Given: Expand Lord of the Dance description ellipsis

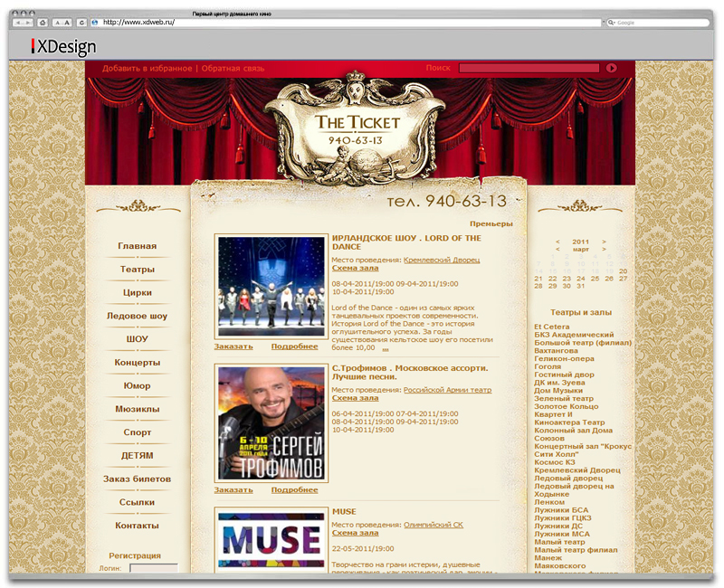Looking at the screenshot, I should 386,349.
